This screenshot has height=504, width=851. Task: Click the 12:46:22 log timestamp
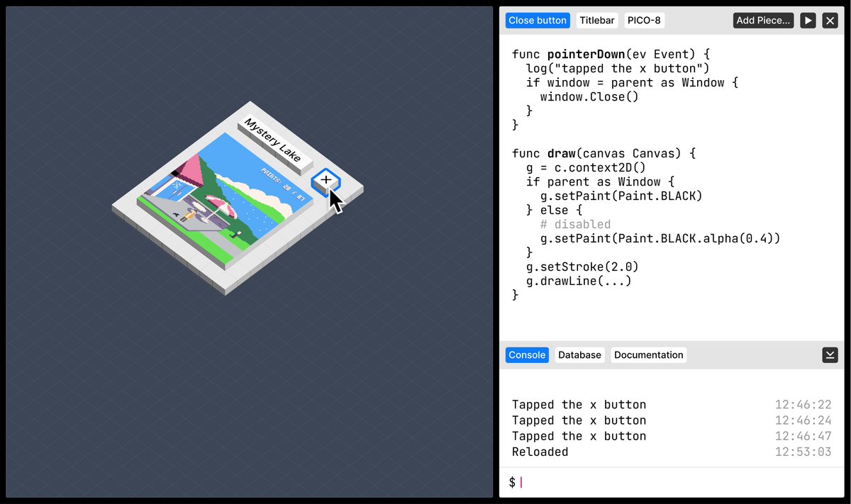point(803,405)
